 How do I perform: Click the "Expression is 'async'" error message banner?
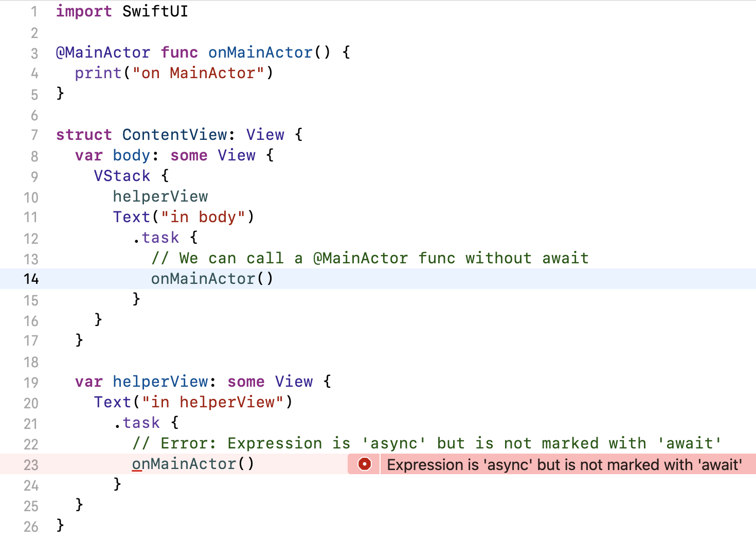pyautogui.click(x=564, y=464)
